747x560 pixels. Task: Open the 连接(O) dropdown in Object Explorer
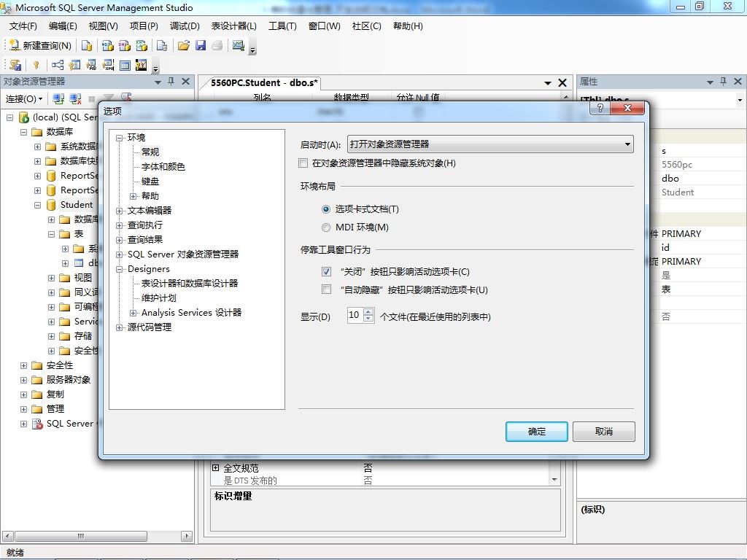pyautogui.click(x=24, y=99)
